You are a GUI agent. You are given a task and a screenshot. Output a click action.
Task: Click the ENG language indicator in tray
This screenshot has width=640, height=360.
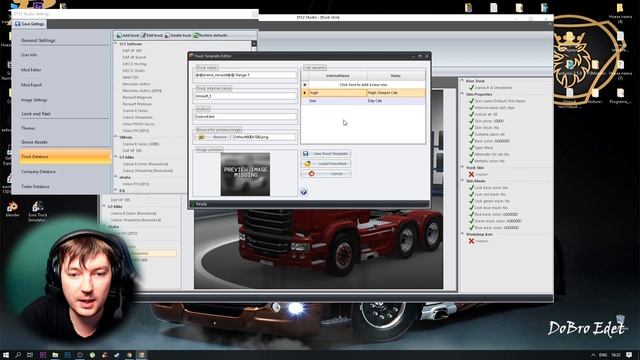point(603,355)
